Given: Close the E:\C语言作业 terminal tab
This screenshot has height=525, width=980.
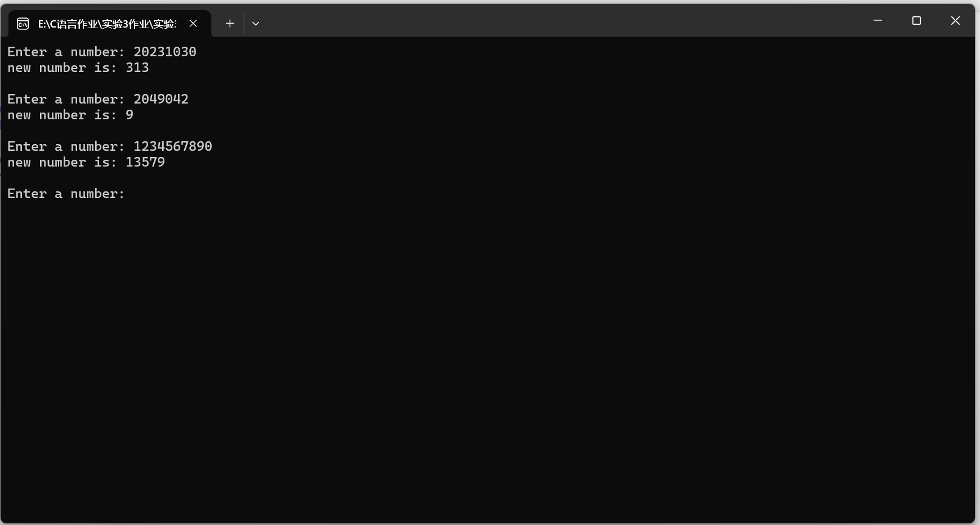Looking at the screenshot, I should [x=193, y=24].
